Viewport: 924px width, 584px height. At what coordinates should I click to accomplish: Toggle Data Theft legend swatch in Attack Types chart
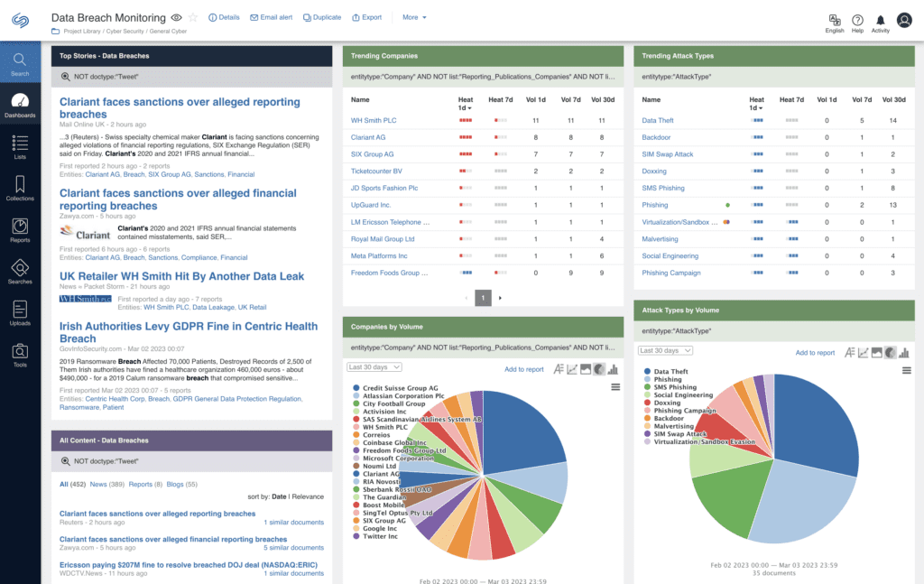pyautogui.click(x=647, y=372)
